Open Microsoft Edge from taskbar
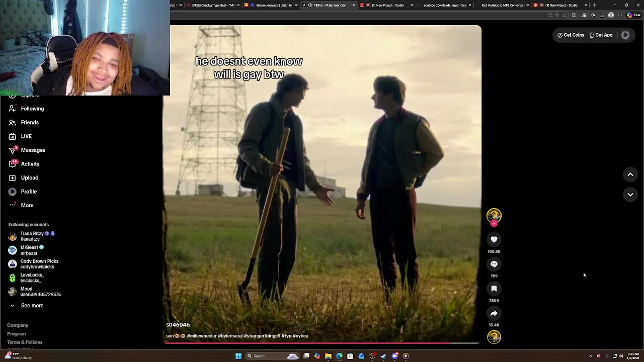 tap(339, 356)
